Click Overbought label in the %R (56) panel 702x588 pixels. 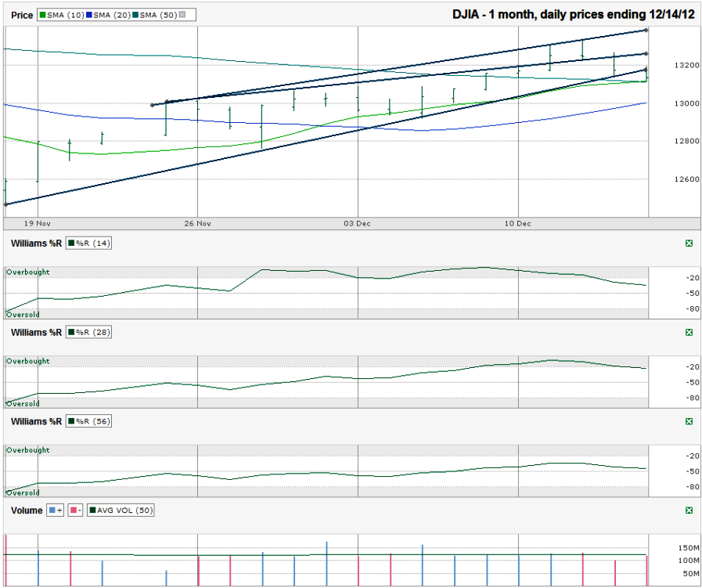point(27,450)
